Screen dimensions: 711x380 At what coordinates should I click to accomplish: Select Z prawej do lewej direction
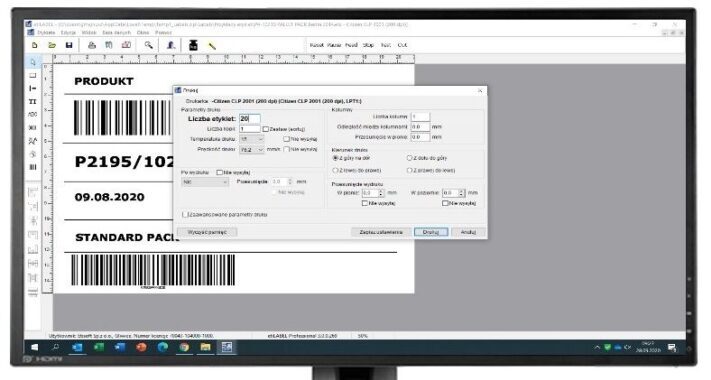[409, 170]
